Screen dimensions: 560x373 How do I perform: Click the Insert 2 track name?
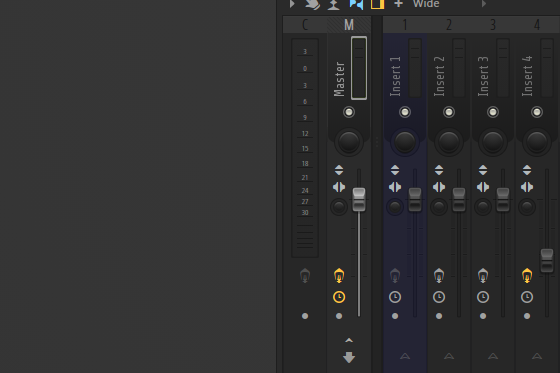click(x=439, y=76)
